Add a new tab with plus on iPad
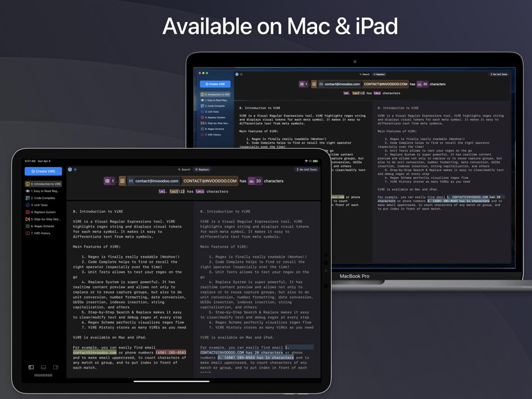 tap(76, 169)
